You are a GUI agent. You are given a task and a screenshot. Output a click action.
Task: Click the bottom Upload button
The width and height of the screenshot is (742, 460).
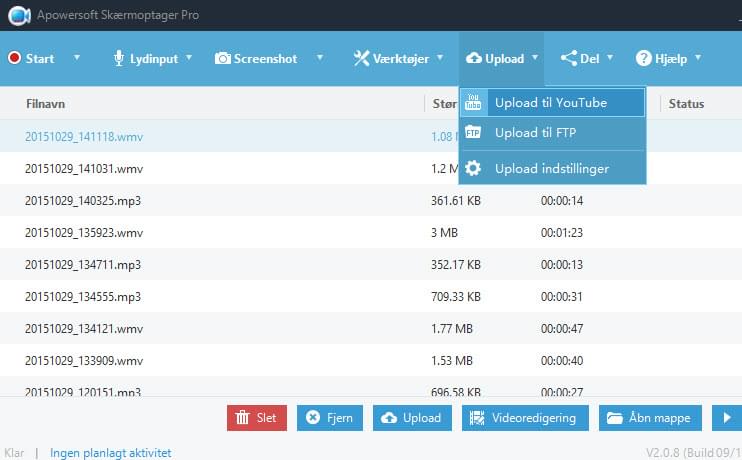click(x=412, y=418)
